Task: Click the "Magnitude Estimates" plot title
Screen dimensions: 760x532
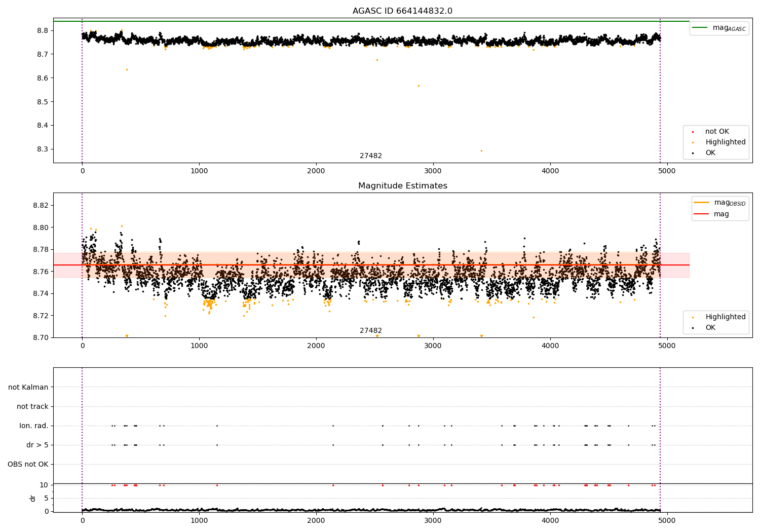Action: 402,186
